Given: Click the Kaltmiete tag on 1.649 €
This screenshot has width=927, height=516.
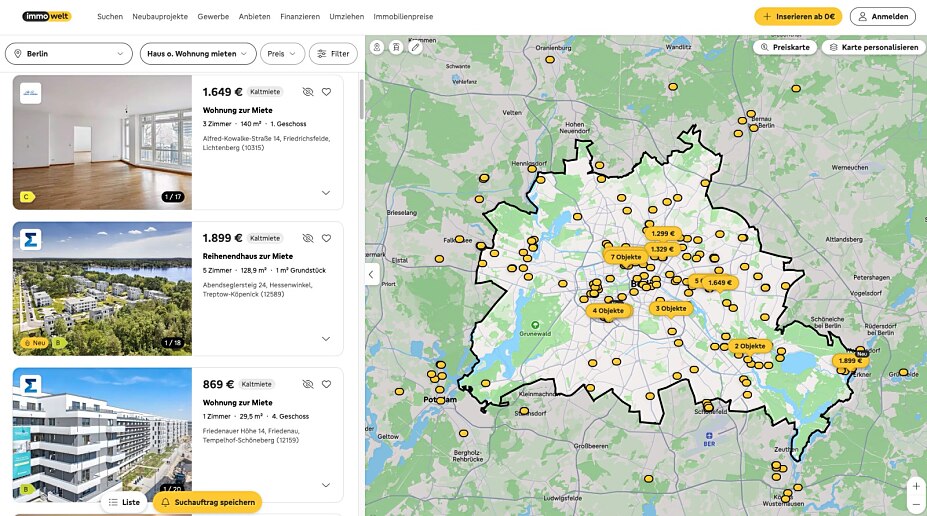Looking at the screenshot, I should coord(265,92).
